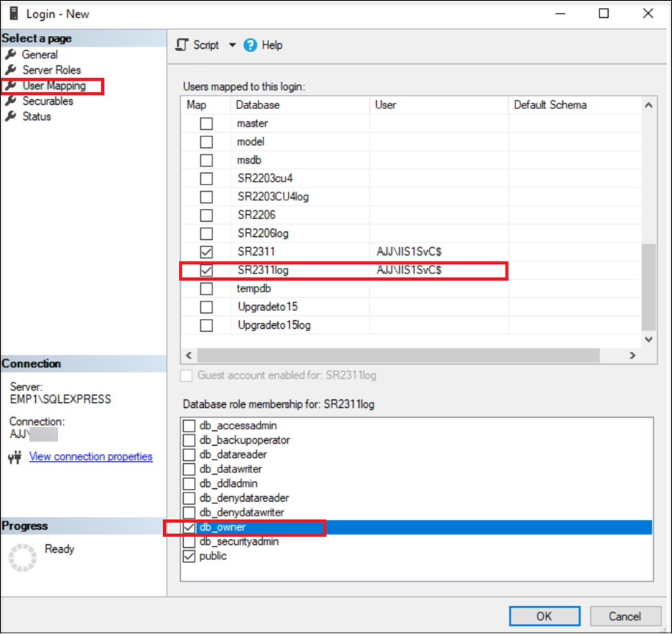The width and height of the screenshot is (672, 634).
Task: Click the OK button
Action: 544,615
